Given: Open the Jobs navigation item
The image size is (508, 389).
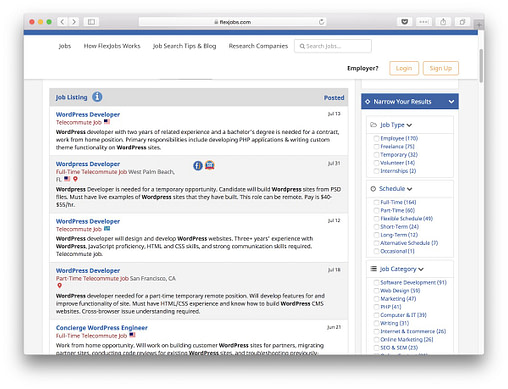Looking at the screenshot, I should 65,46.
